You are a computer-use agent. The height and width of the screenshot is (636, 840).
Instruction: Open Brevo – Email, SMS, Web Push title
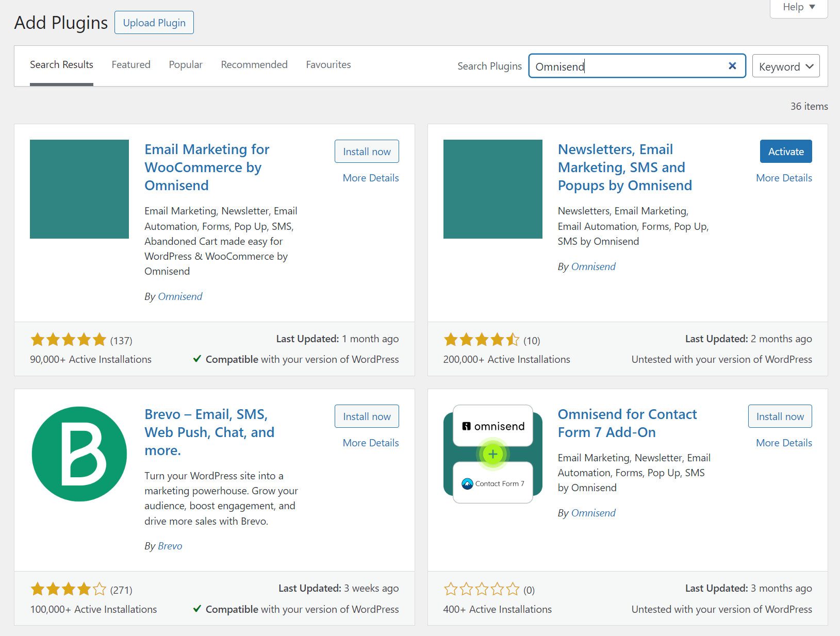click(x=209, y=432)
